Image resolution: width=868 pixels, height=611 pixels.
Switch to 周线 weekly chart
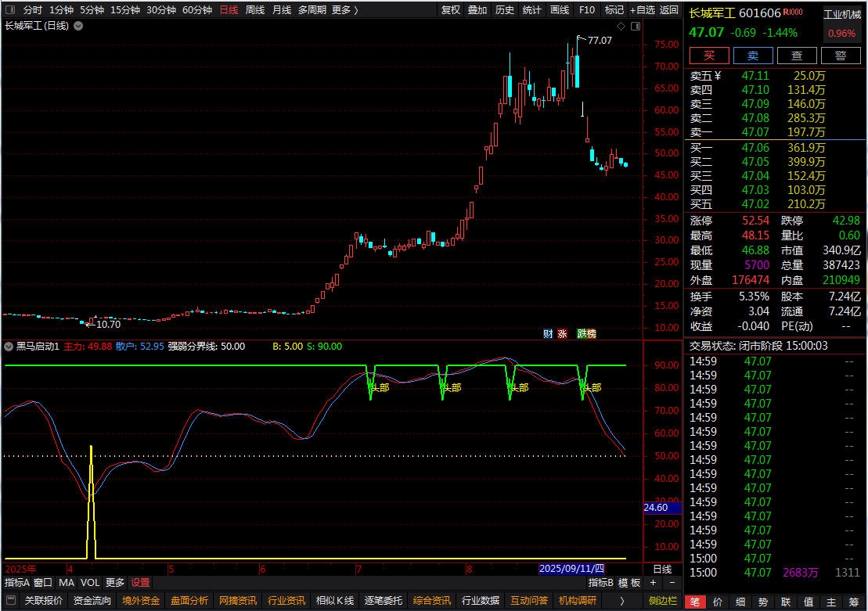point(255,9)
